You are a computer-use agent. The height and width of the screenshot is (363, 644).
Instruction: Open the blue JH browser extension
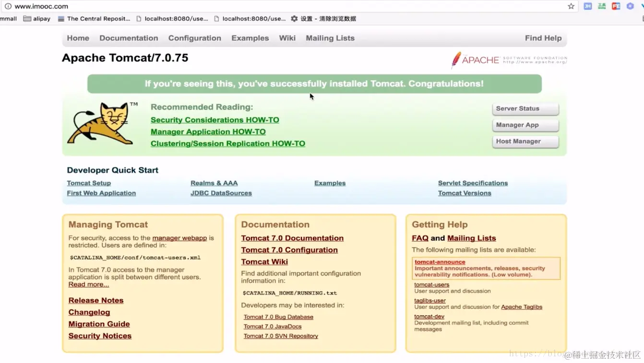[587, 6]
